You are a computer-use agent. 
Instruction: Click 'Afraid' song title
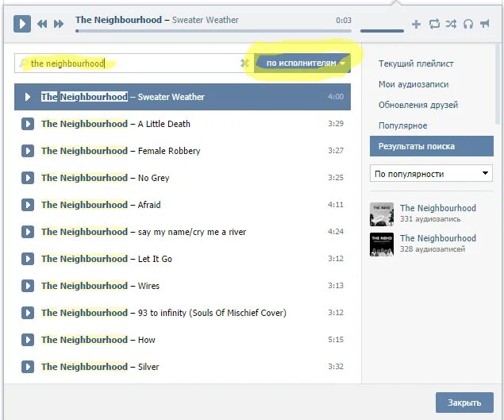click(149, 205)
